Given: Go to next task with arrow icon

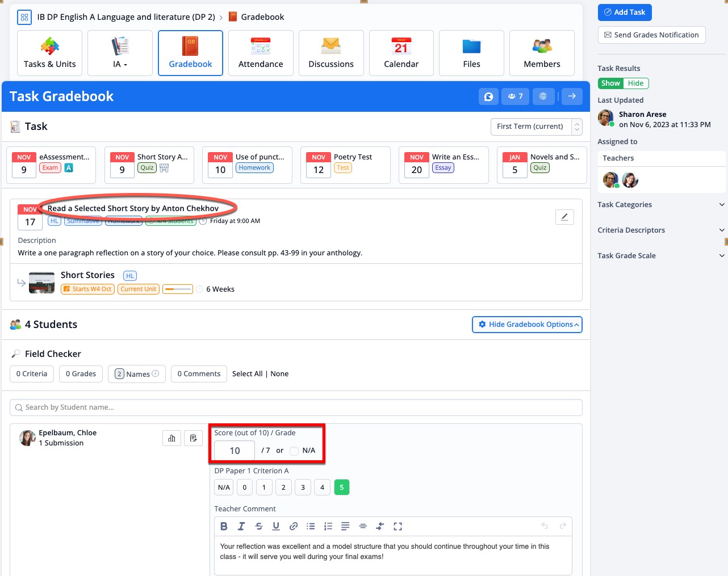Looking at the screenshot, I should click(572, 96).
